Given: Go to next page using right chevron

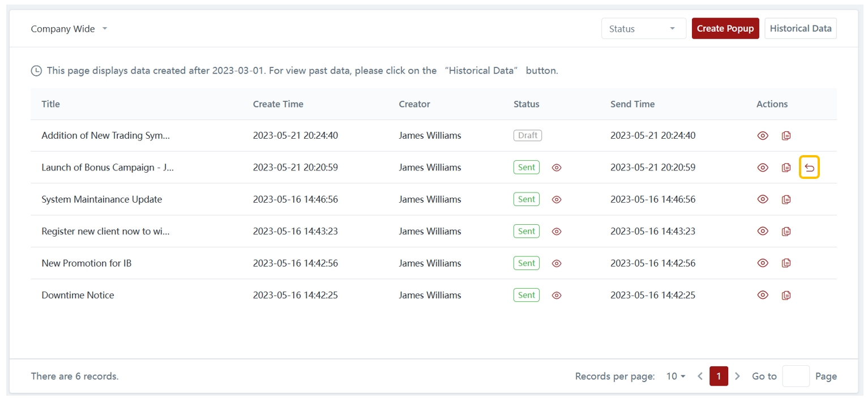Looking at the screenshot, I should tap(737, 376).
